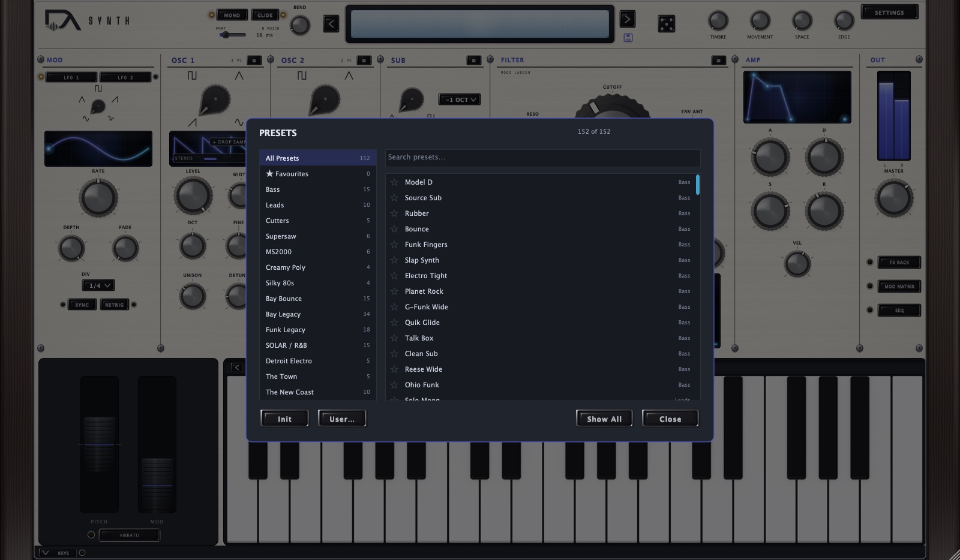
Task: Toggle MONO mode
Action: coord(232,15)
